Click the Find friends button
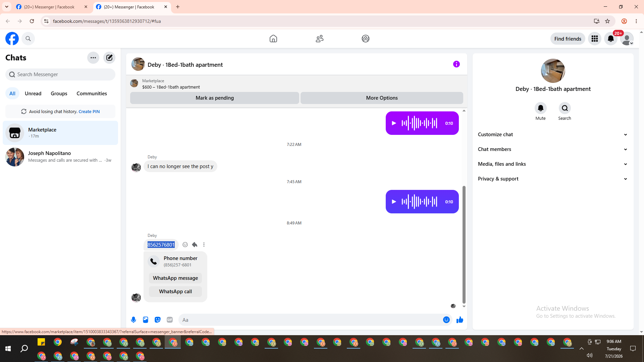The image size is (644, 362). point(568,39)
